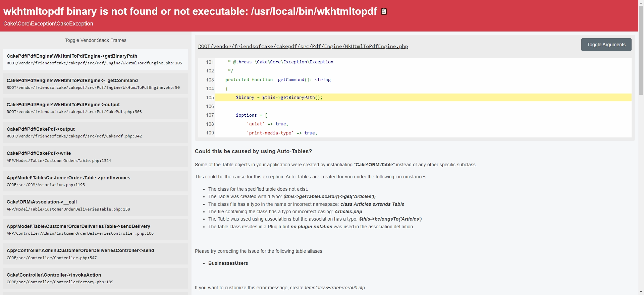This screenshot has height=295, width=644.
Task: Open CustomerOrderDeliveriesTable->sendDelivery frame
Action: coord(96,230)
